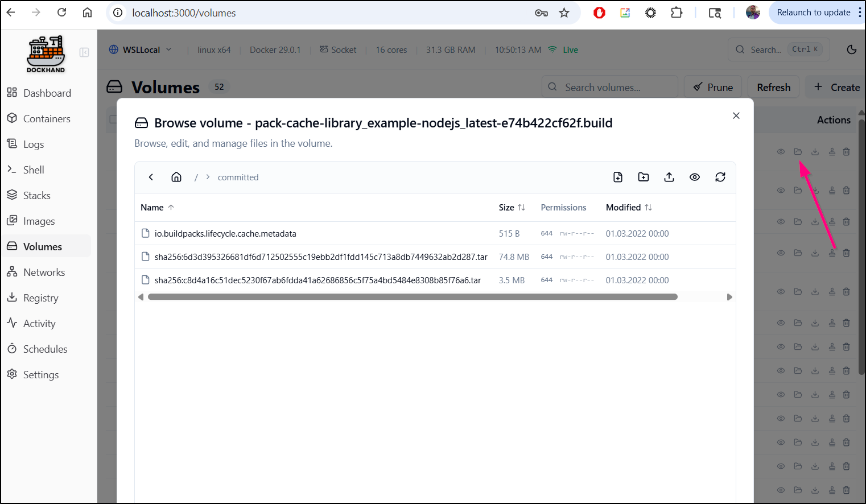Open the Stacks sidebar item
Screen dimensions: 866x504
(36, 196)
